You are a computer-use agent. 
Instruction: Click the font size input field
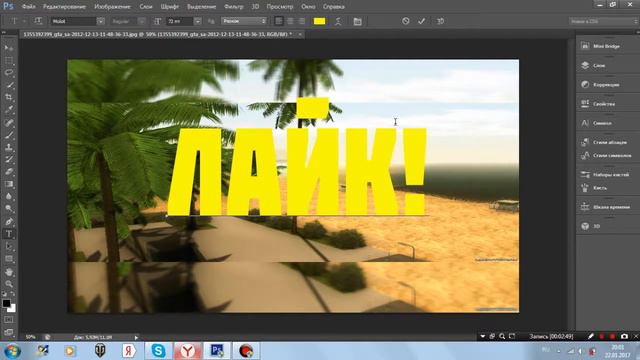point(180,21)
